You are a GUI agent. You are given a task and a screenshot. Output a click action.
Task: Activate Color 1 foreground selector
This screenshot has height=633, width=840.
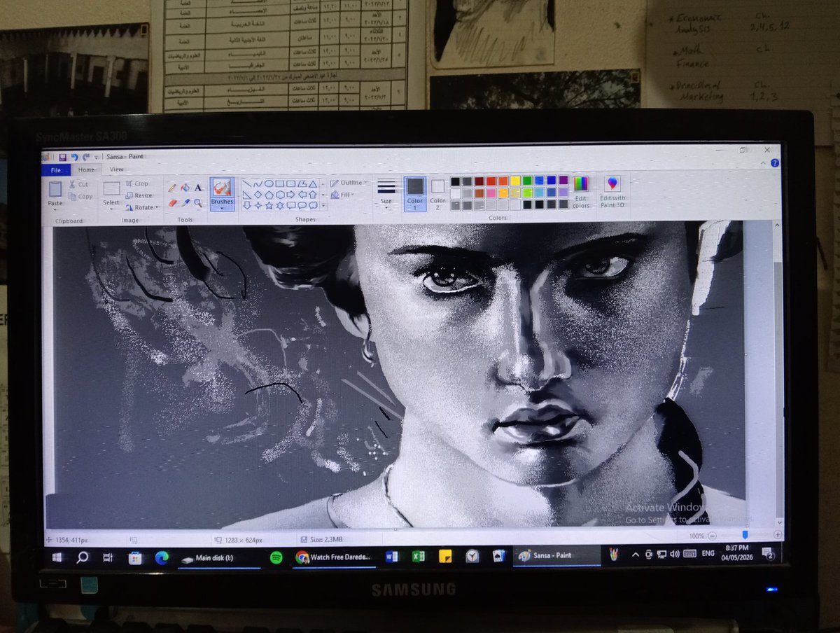415,193
